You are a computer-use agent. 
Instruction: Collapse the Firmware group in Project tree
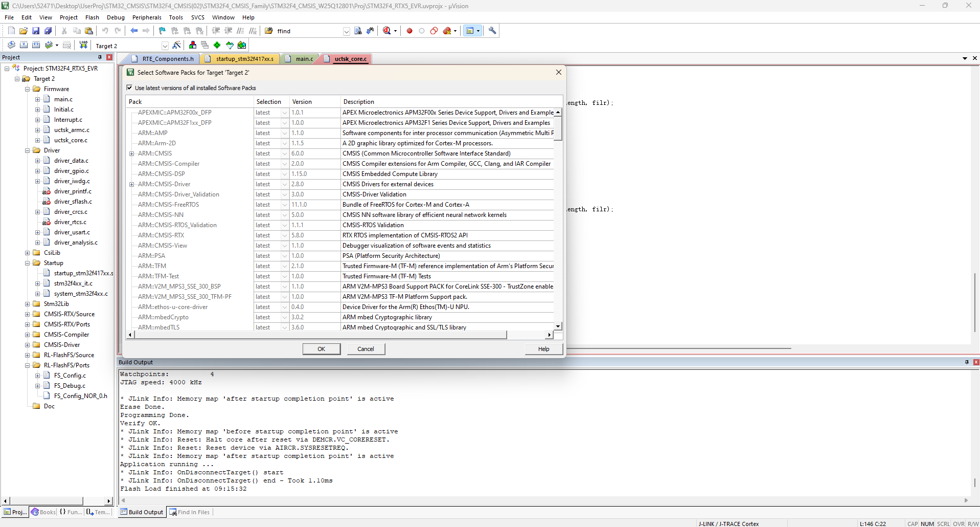tap(27, 89)
